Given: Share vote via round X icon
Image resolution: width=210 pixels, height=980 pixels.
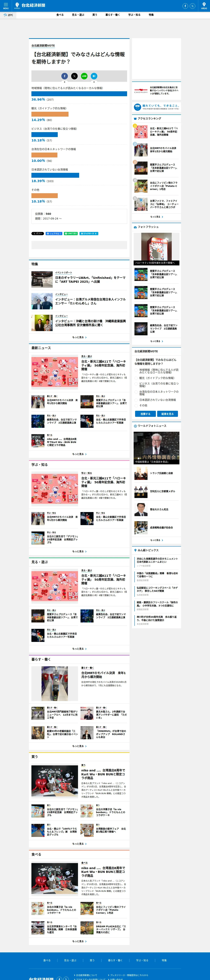Looking at the screenshot, I should [74, 76].
